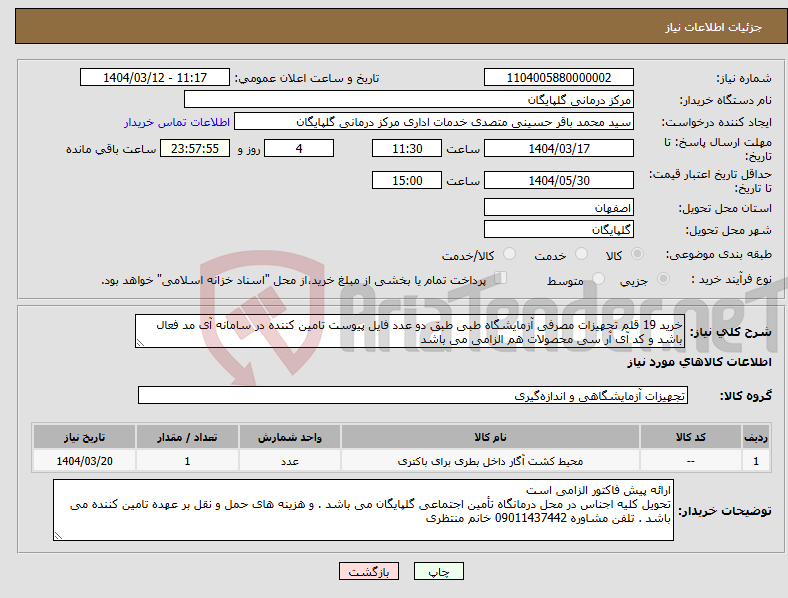Click the اطلاعات کالاهای مورد نیاز heading
This screenshot has height=598, width=788.
(699, 362)
